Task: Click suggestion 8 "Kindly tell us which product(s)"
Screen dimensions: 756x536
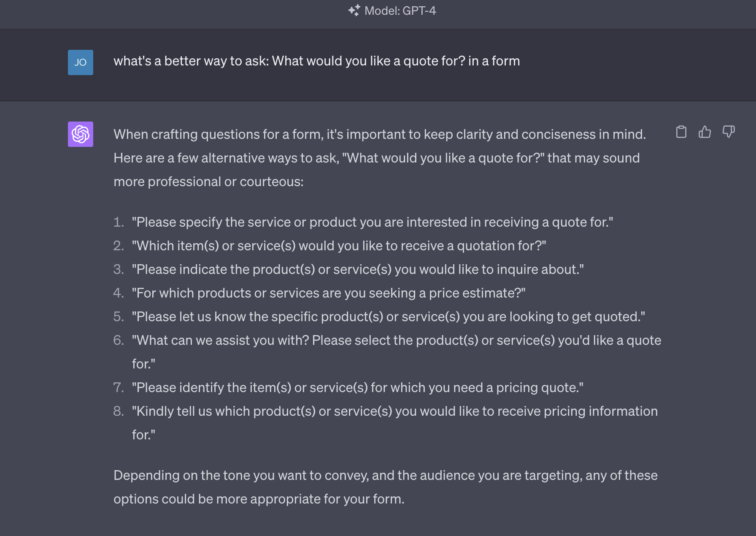Action: pyautogui.click(x=394, y=411)
